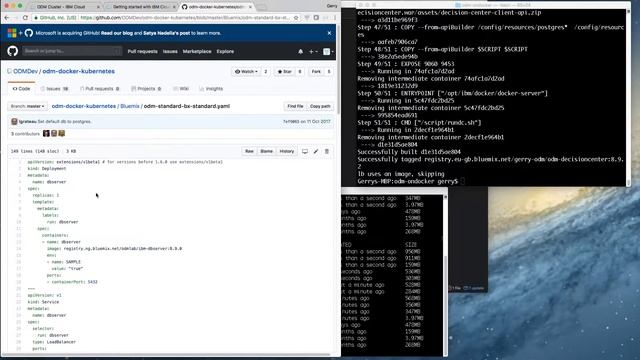Switch to Getting started with IBM Cloud tab
Viewport: 640px width, 360px height.
coord(141,7)
